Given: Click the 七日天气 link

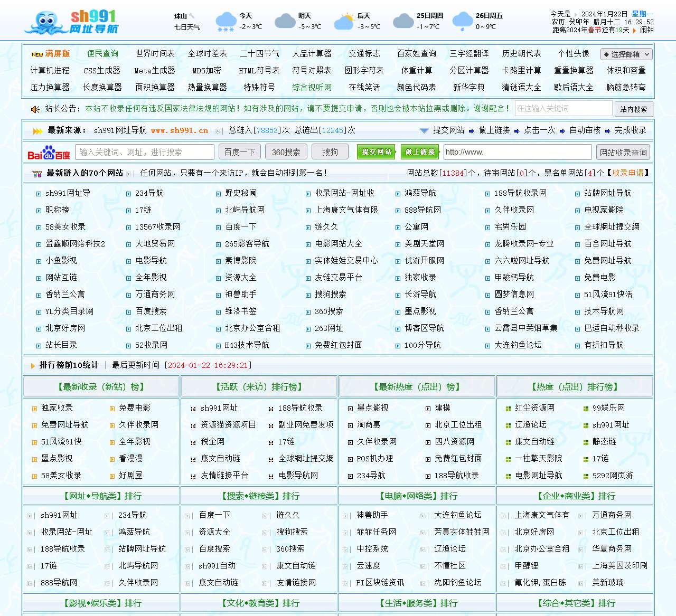Looking at the screenshot, I should 187,27.
